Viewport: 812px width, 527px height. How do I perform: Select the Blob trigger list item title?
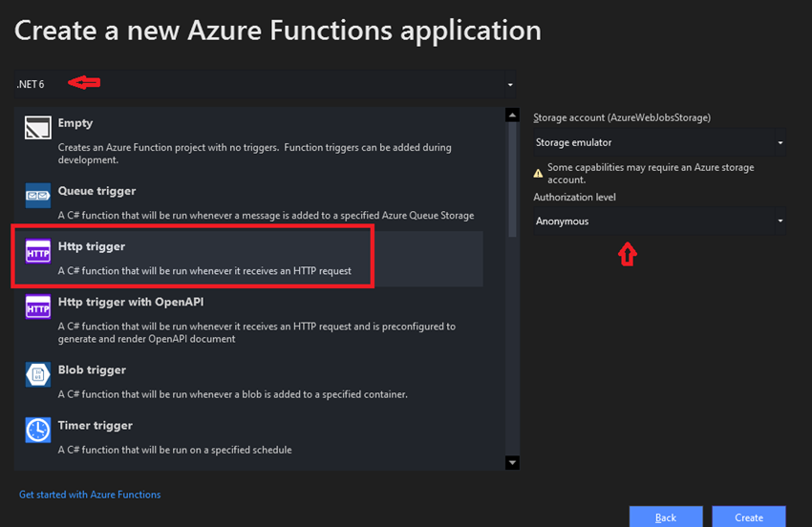[92, 370]
